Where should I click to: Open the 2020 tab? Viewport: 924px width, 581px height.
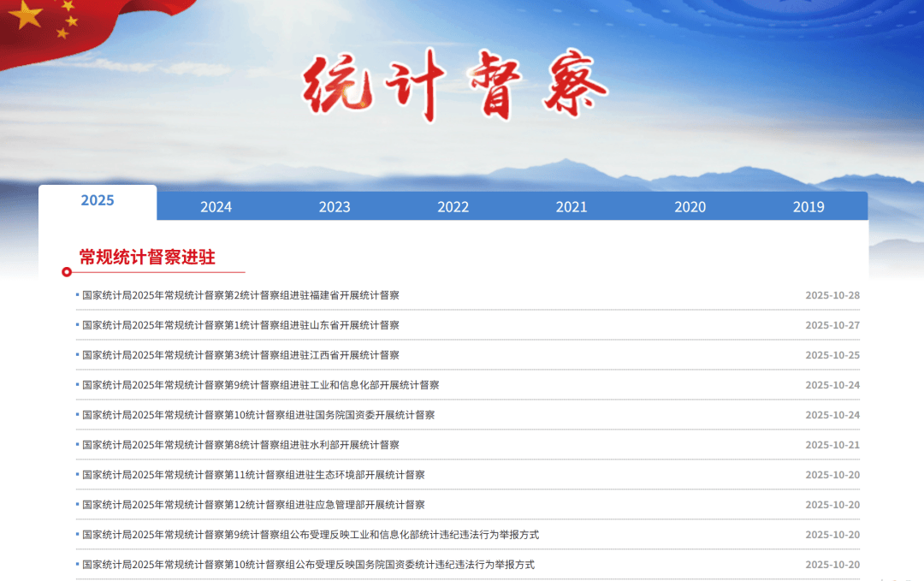(x=690, y=207)
